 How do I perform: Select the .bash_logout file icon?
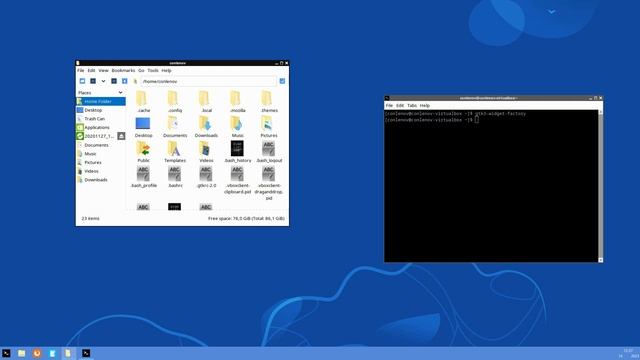pos(268,149)
